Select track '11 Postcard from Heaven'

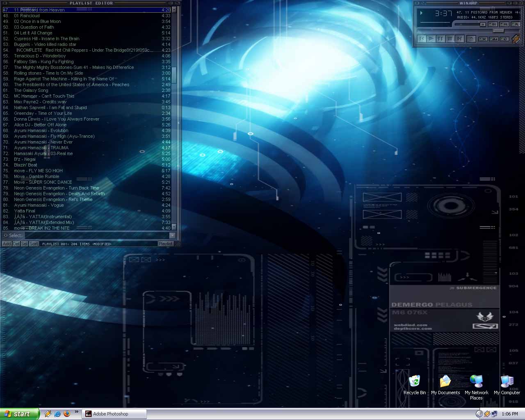click(x=87, y=10)
